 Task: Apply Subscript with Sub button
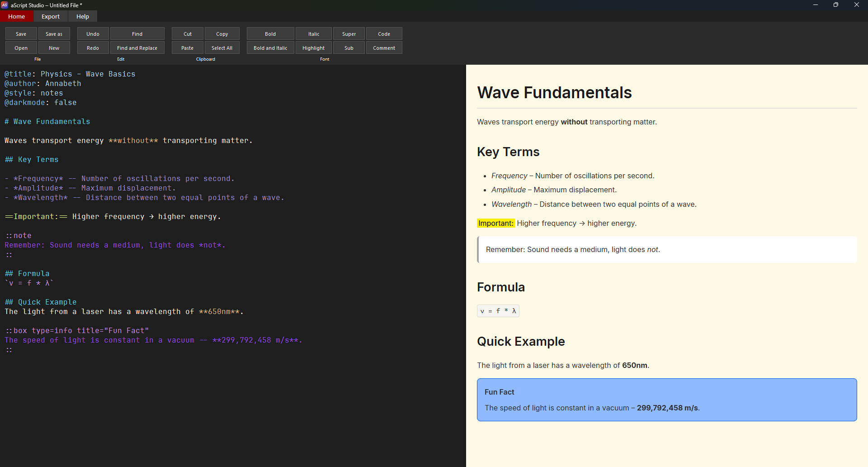[x=349, y=48]
